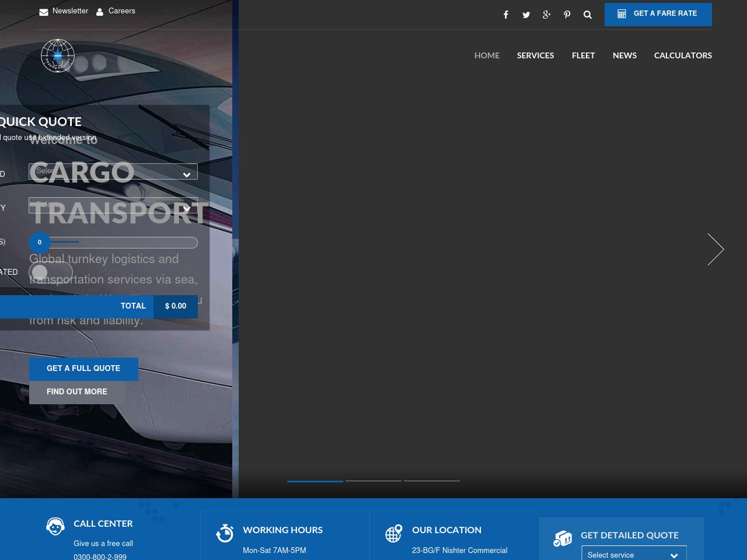This screenshot has width=747, height=560.
Task: Open the Fleet menu item
Action: pos(583,55)
